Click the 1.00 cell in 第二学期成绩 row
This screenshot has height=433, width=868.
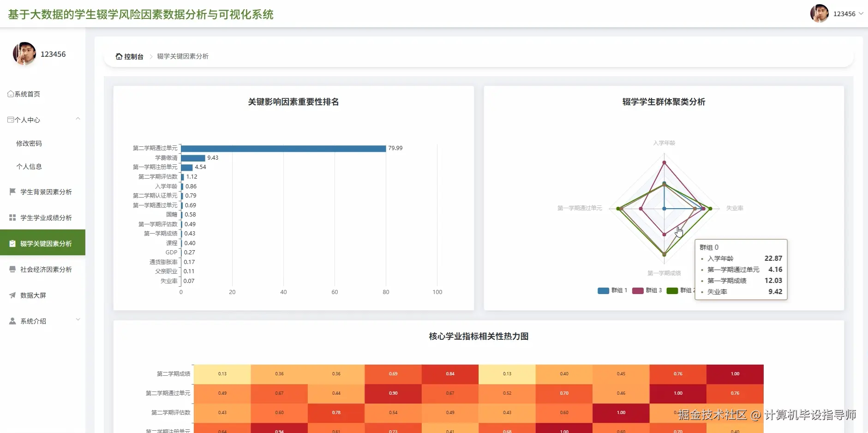[x=735, y=374]
